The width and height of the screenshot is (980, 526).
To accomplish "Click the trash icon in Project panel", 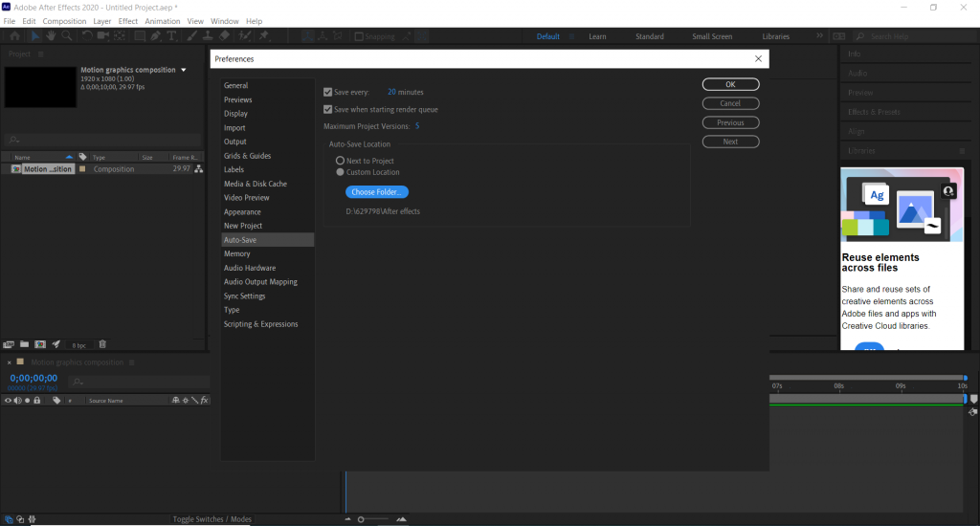I will pos(102,344).
